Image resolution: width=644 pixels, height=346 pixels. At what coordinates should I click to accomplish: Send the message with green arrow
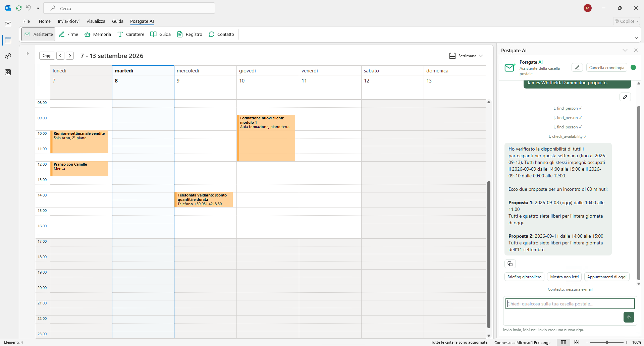point(629,317)
